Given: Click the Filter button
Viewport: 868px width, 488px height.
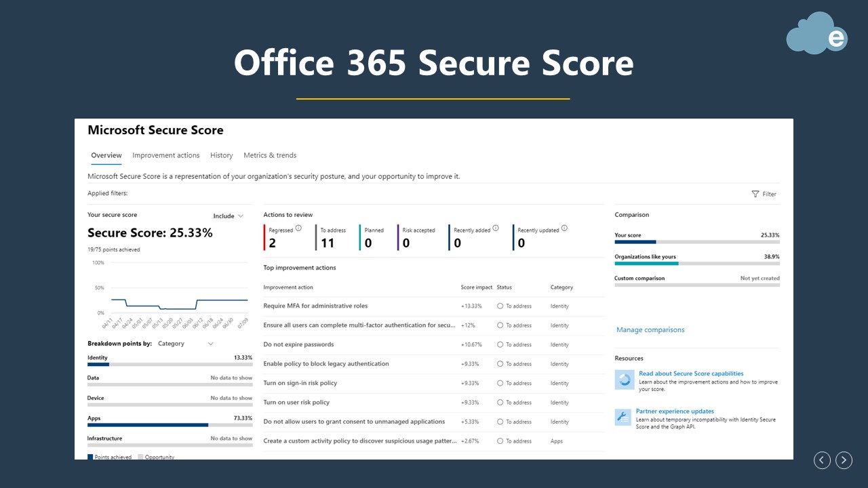Looking at the screenshot, I should click(764, 194).
